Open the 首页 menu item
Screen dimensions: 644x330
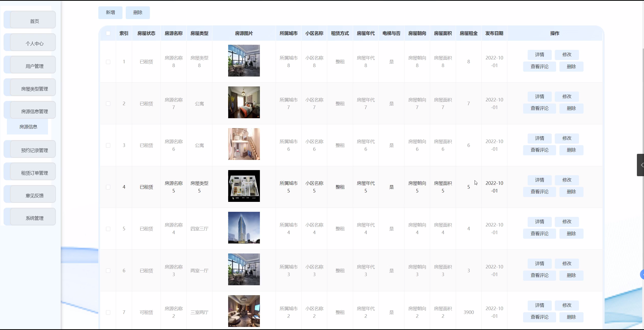click(30, 20)
